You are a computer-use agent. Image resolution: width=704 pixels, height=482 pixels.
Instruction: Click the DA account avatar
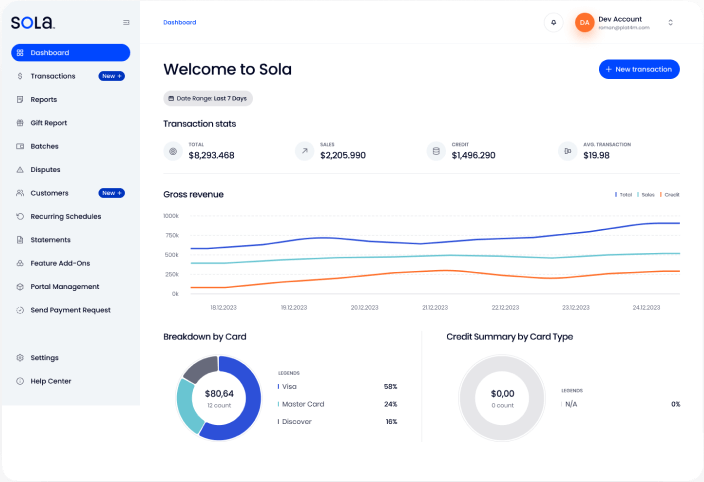click(x=584, y=22)
